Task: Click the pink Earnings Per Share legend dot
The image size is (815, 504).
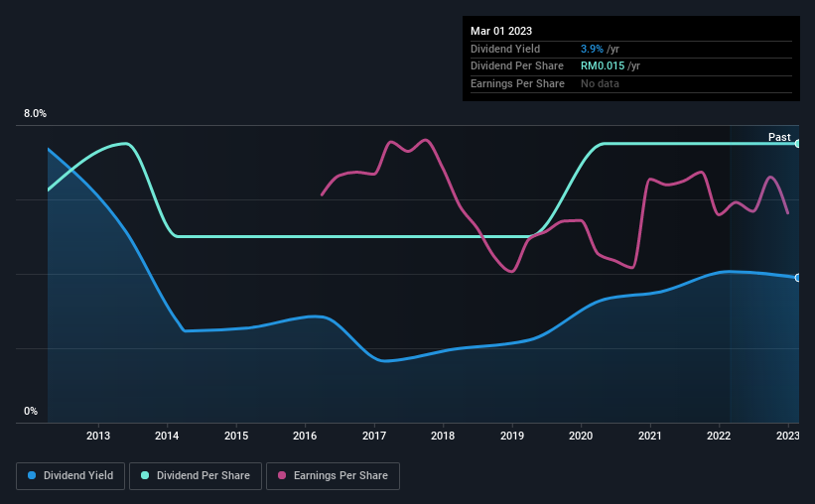Action: [x=282, y=475]
